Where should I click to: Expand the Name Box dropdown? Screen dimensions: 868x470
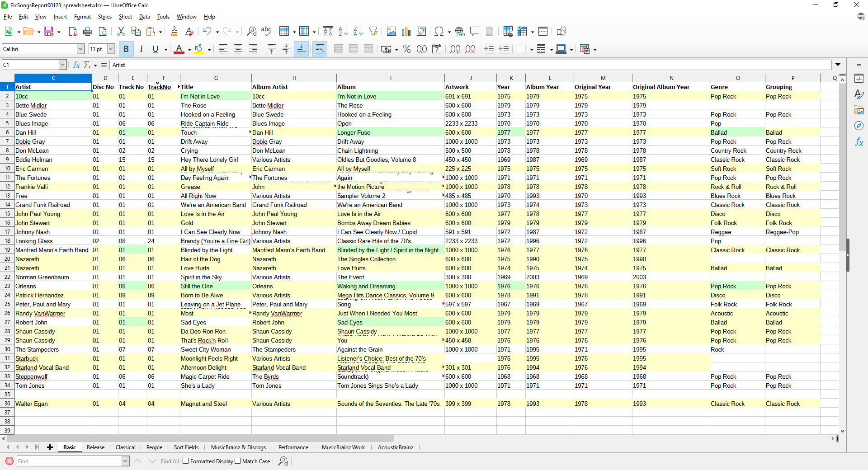(63, 65)
